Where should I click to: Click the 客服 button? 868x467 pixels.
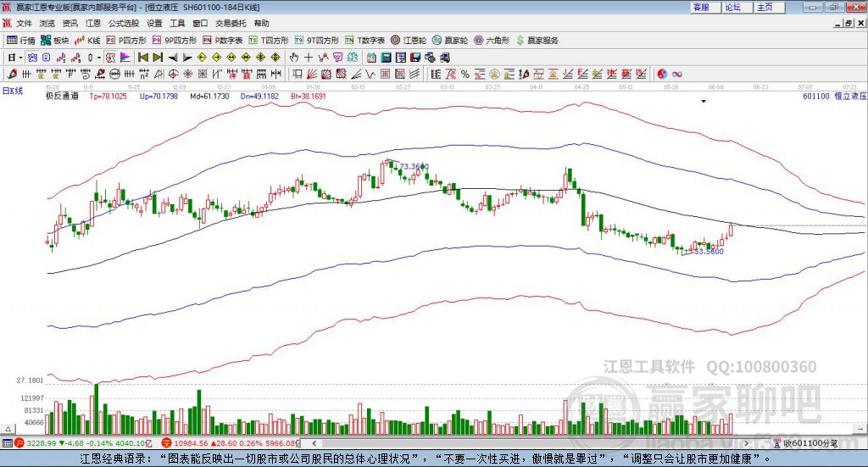706,7
